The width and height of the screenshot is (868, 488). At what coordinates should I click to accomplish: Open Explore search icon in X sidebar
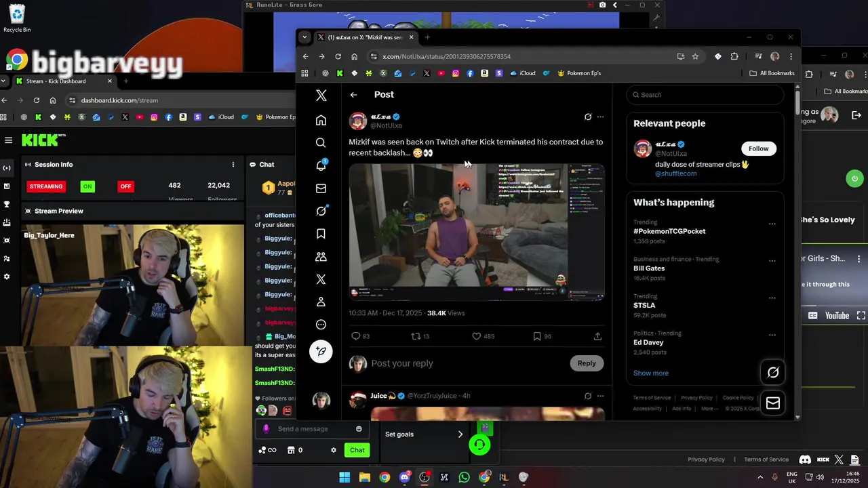pos(321,143)
